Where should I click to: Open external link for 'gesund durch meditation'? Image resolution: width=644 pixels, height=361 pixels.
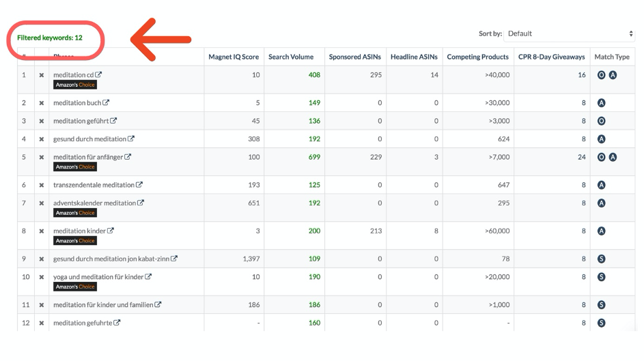(x=131, y=139)
